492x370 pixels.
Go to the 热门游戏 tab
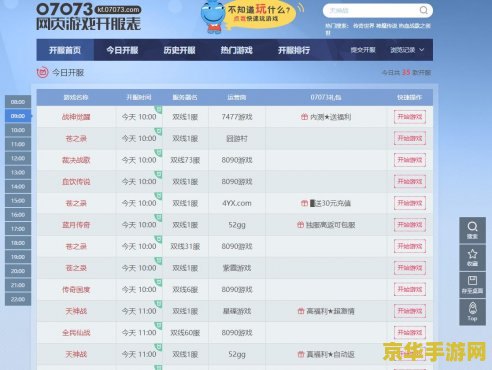[237, 50]
